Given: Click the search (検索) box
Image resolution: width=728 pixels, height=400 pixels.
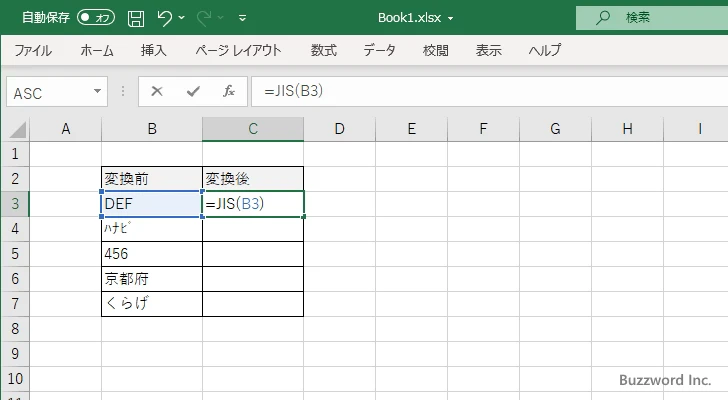Looking at the screenshot, I should pyautogui.click(x=652, y=18).
